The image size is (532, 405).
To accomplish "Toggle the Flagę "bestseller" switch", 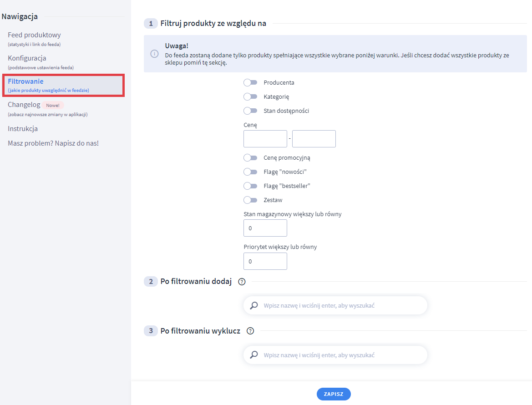I will [250, 186].
